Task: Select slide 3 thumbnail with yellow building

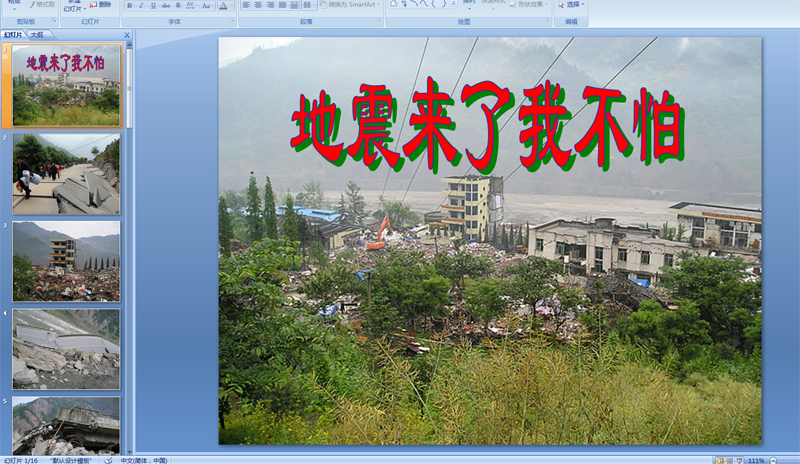Action: [66, 261]
